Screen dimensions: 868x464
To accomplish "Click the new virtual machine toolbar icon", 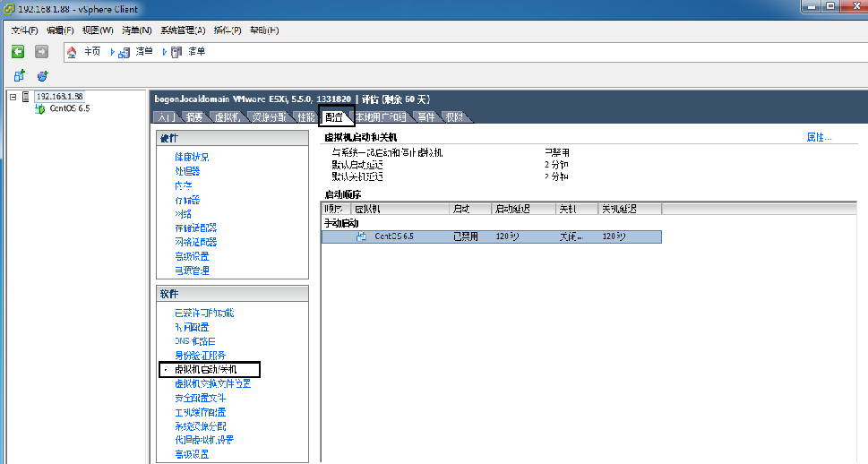I will pos(20,76).
